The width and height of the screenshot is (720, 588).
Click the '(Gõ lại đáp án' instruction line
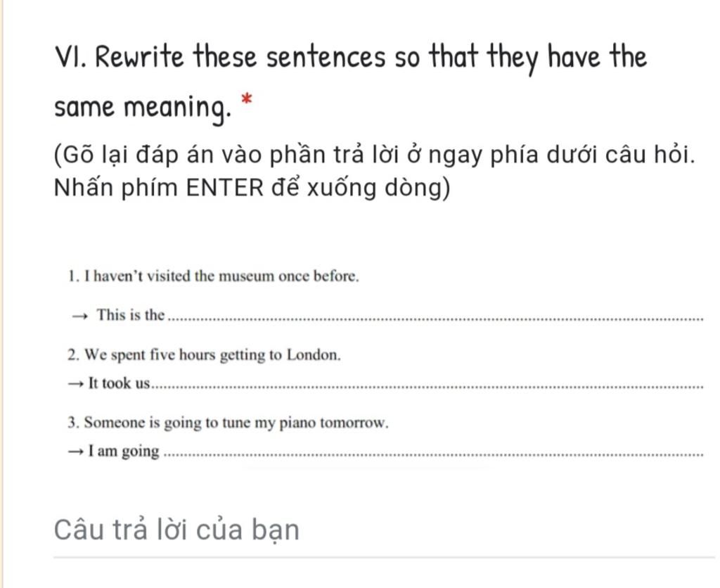point(374,155)
